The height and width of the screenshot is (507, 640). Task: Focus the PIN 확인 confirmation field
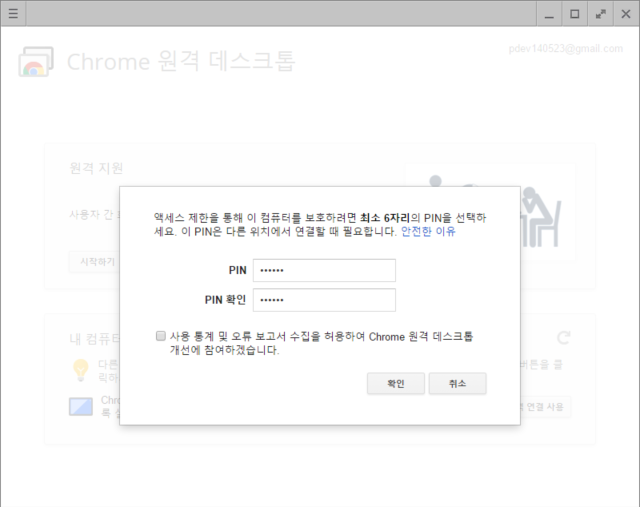[324, 300]
